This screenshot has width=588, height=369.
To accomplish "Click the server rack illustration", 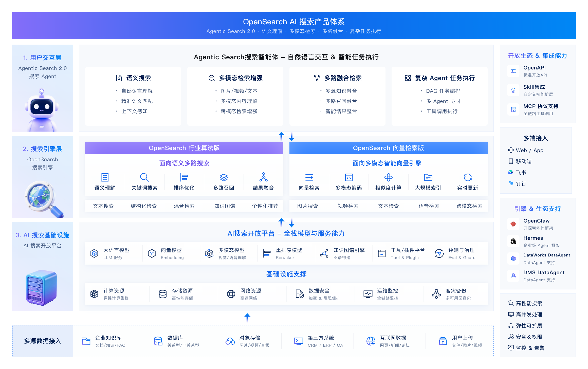I will click(41, 288).
